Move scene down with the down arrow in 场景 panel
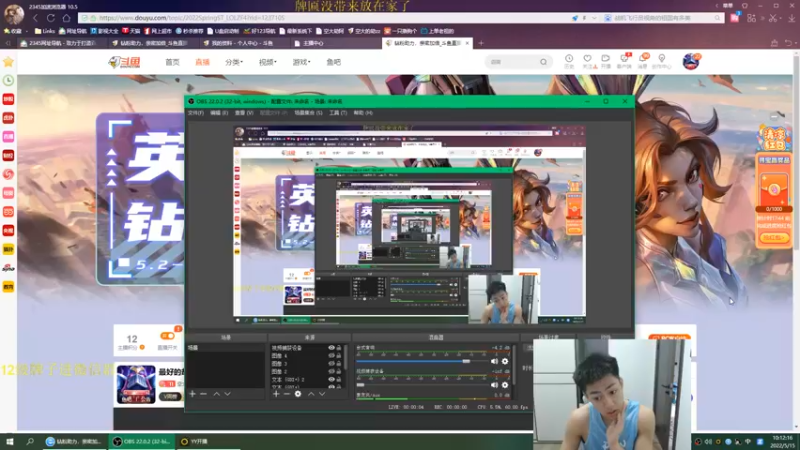This screenshot has width=800, height=450. point(228,394)
